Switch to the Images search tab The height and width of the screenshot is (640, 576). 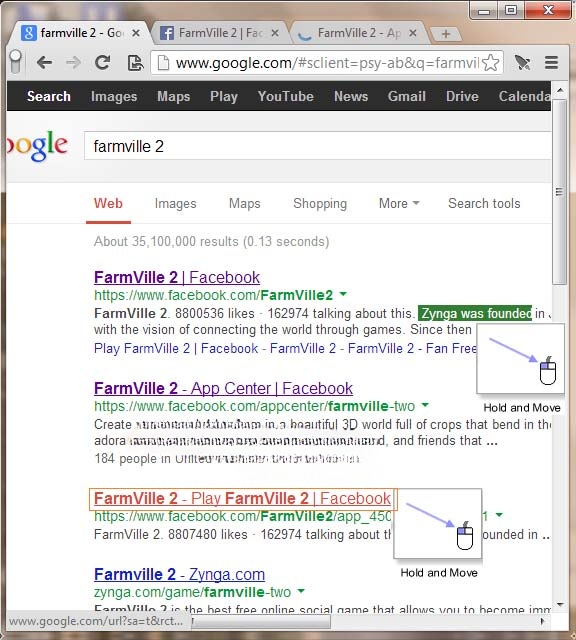(x=176, y=203)
